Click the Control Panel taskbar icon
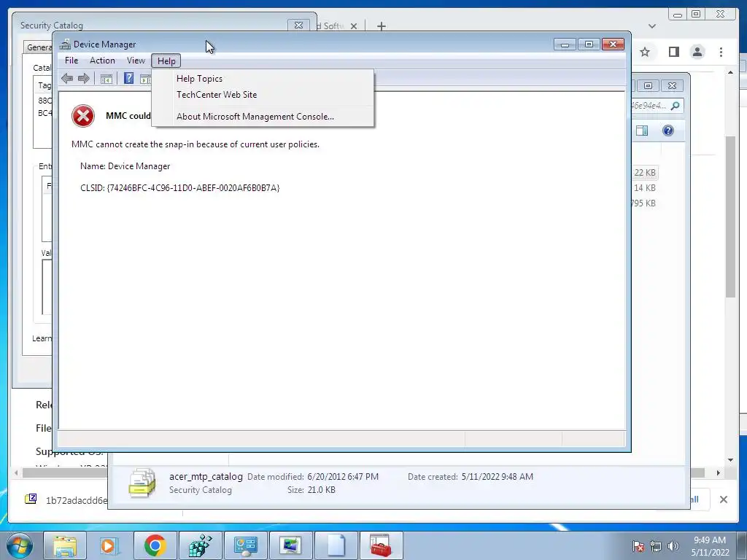Viewport: 747px width, 560px height. point(246,545)
